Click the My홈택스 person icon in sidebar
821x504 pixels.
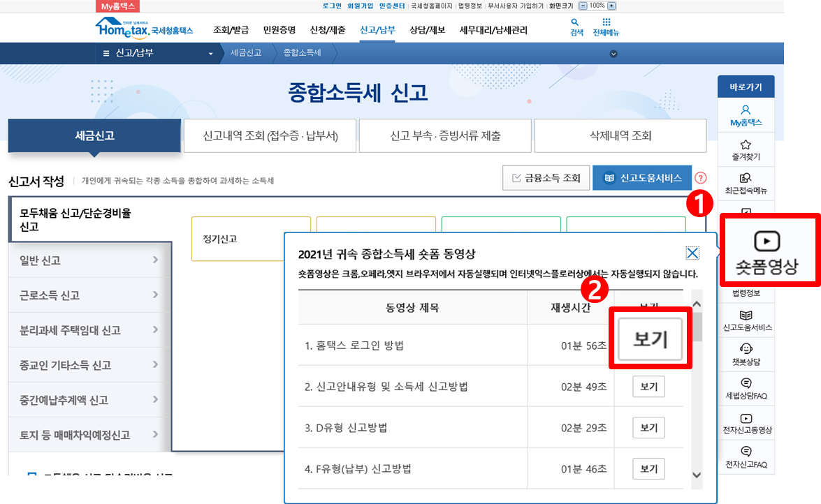pos(746,110)
